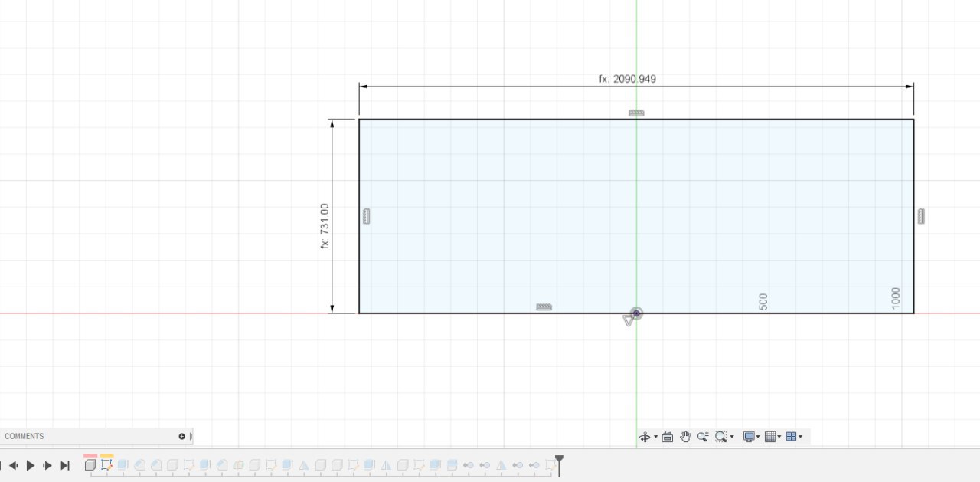The width and height of the screenshot is (980, 482).
Task: Select the midpoint constraint triangle near origin
Action: coord(629,321)
